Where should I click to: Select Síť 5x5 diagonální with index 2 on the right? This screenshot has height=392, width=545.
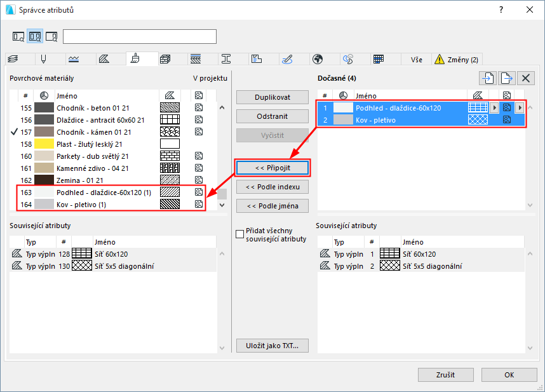pos(421,266)
